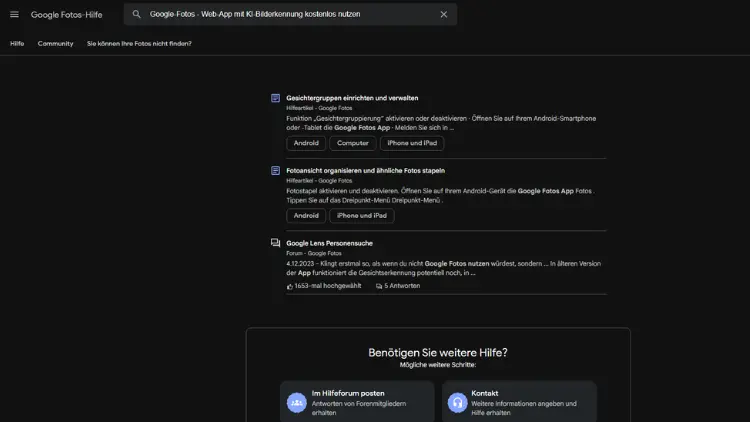Click 'Forum - Google Fotos' label
750x422 pixels.
[x=314, y=254]
